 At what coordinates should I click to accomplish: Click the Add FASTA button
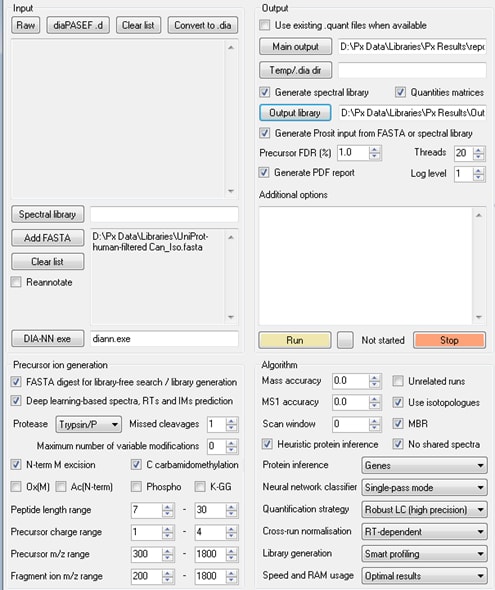pyautogui.click(x=47, y=238)
